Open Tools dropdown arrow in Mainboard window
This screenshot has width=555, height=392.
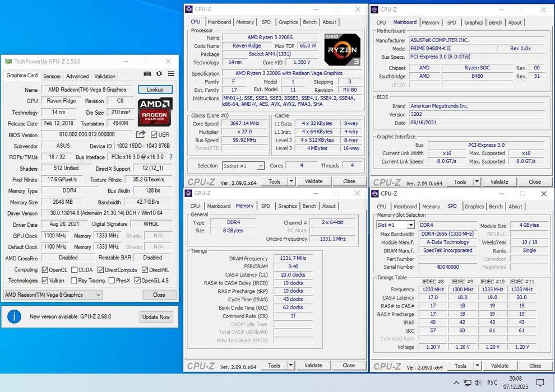pyautogui.click(x=477, y=181)
